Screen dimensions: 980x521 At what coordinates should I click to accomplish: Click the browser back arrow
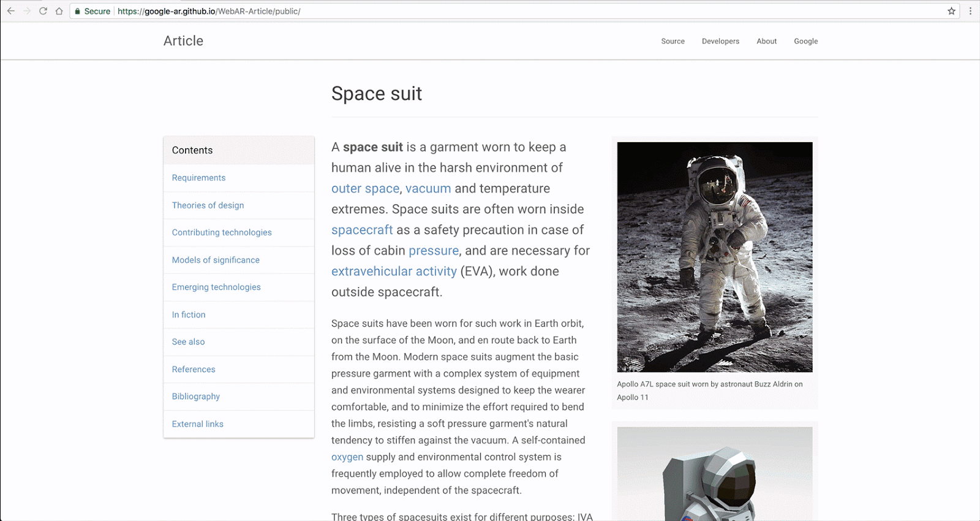[x=11, y=11]
